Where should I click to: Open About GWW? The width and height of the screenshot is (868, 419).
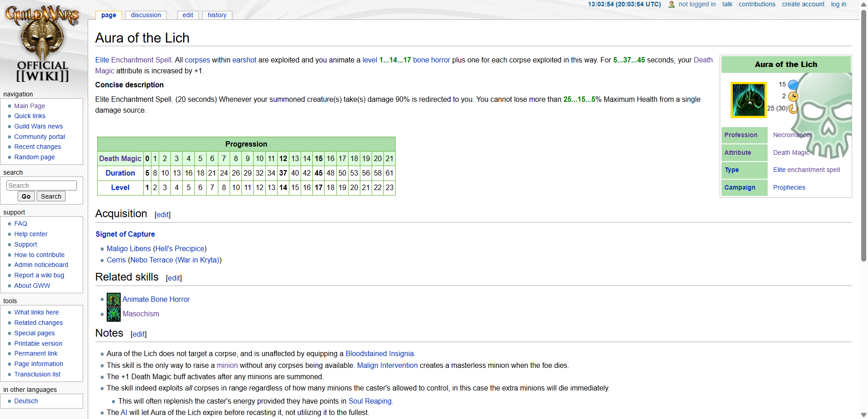pyautogui.click(x=32, y=286)
